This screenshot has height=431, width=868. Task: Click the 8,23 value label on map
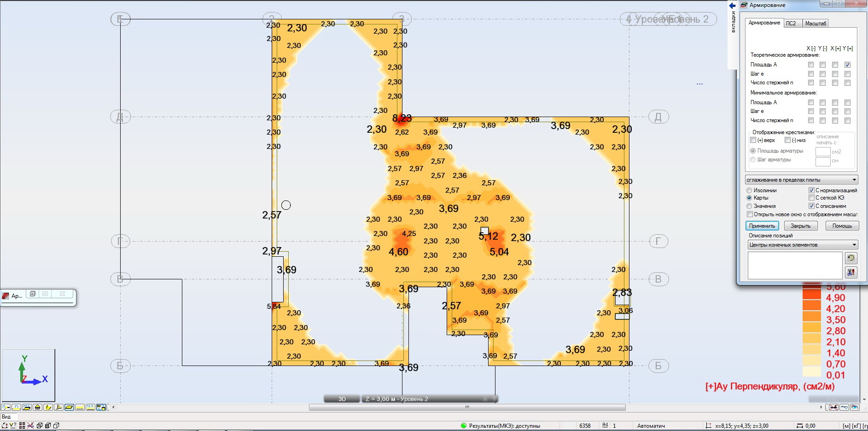point(402,118)
